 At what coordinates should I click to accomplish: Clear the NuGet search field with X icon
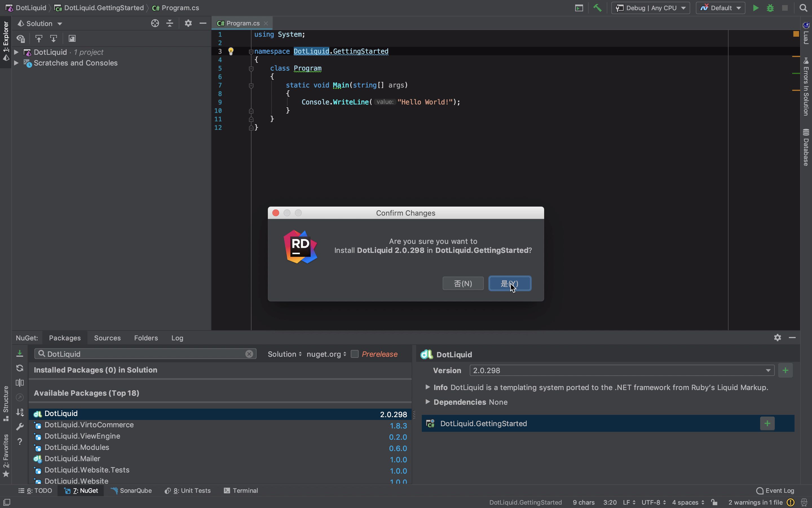click(x=249, y=354)
